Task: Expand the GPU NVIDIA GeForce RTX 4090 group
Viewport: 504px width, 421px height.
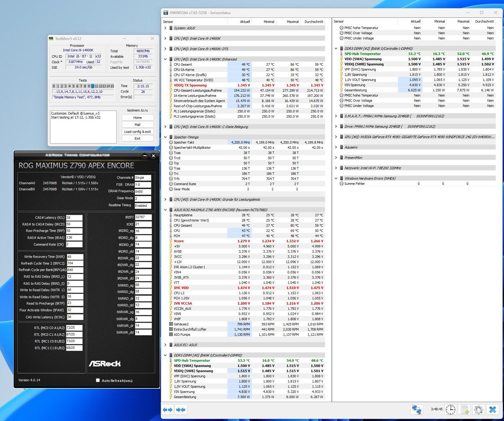Action: [x=336, y=137]
